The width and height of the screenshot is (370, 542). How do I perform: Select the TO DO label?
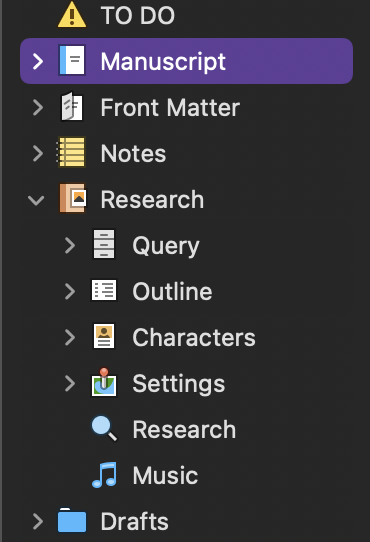point(138,16)
